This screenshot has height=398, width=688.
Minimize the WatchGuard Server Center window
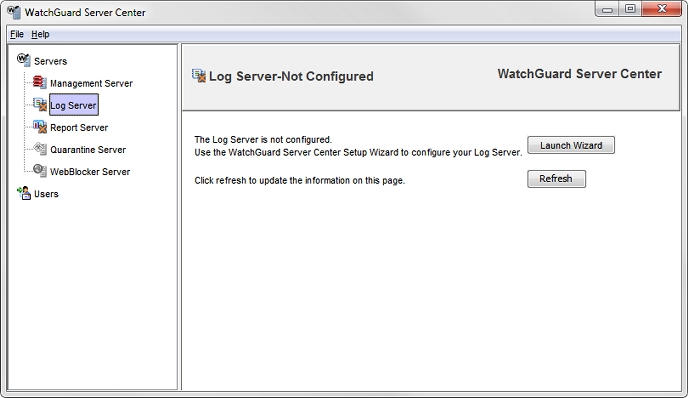click(x=607, y=9)
